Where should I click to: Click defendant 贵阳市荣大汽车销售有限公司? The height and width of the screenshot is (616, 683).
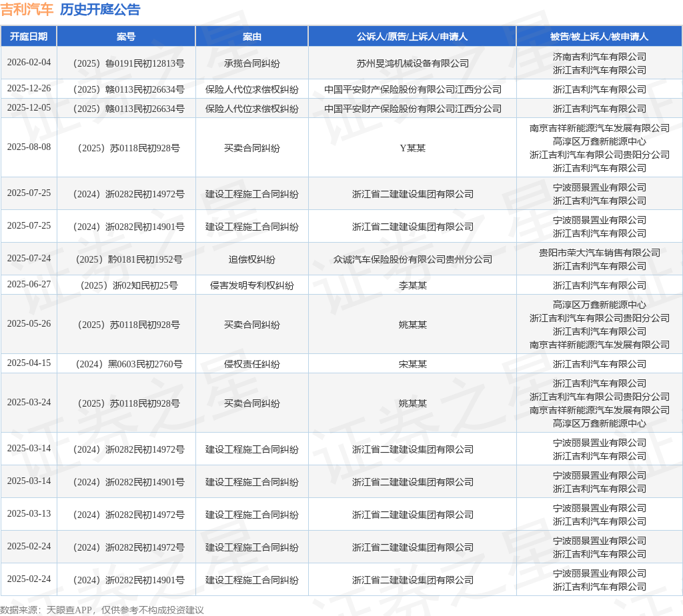pos(600,253)
